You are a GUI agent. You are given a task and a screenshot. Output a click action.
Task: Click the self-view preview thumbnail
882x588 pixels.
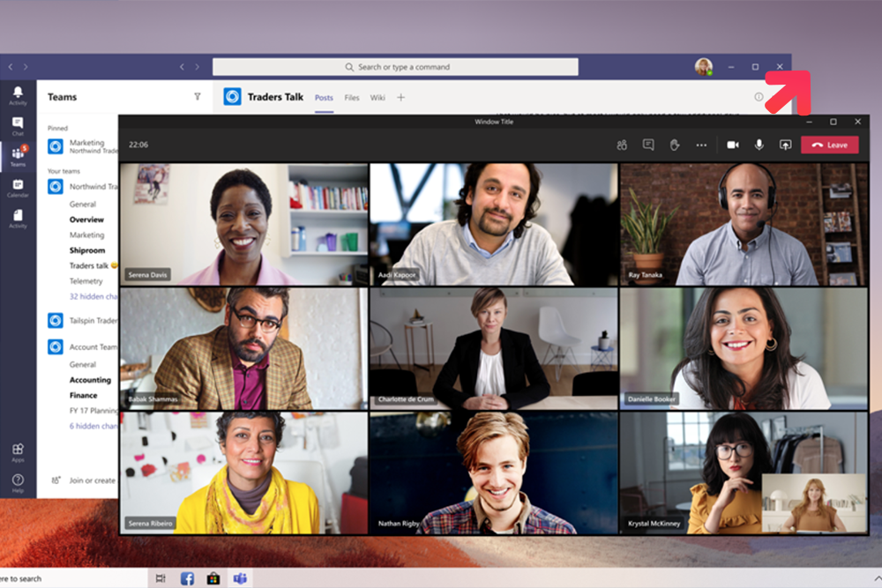[x=814, y=502]
